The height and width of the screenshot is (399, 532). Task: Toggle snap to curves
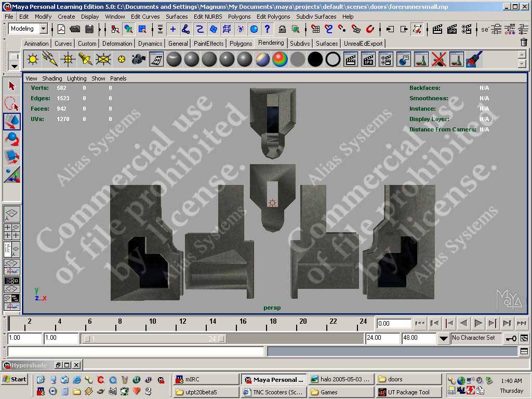tap(328, 30)
